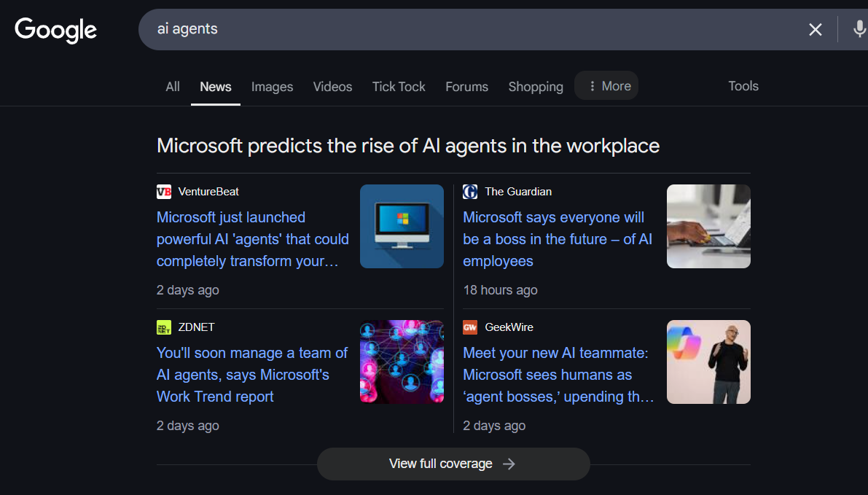Click the ZDNET favicon
Viewport: 868px width, 495px height.
tap(164, 327)
